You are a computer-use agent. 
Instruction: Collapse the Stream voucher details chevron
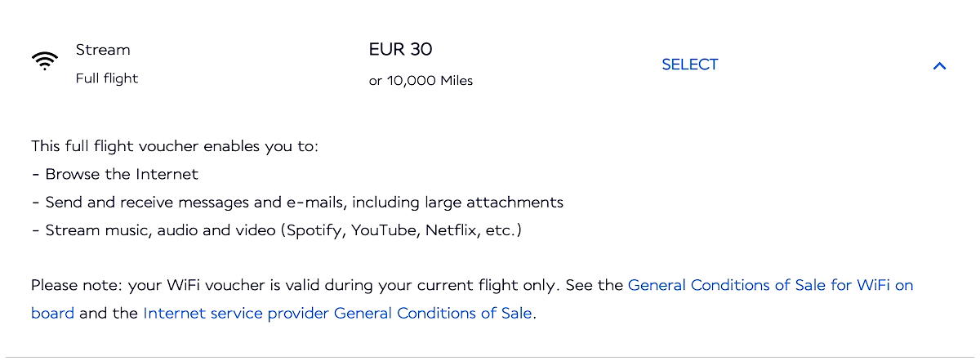click(939, 65)
